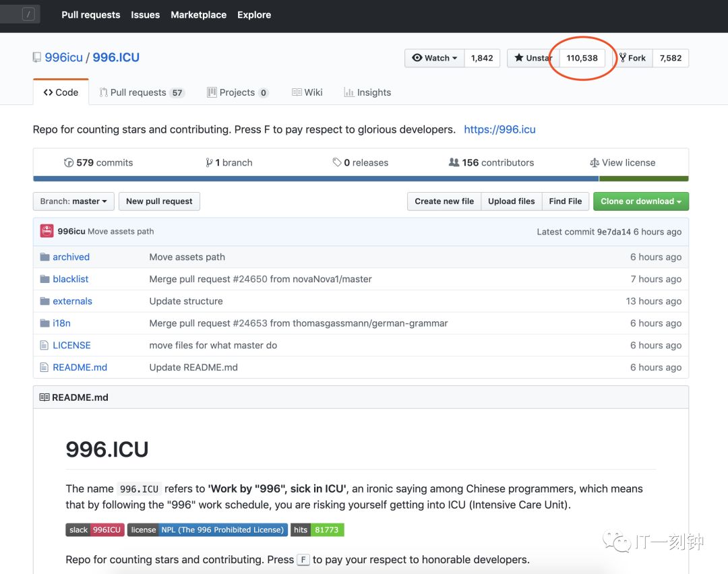
Task: Open the archived folder
Action: [71, 257]
